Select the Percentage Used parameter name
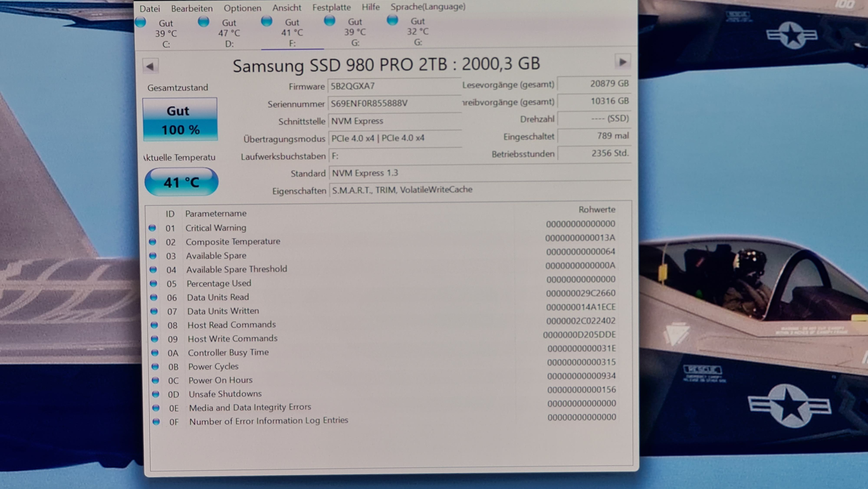The image size is (868, 489). coord(219,283)
